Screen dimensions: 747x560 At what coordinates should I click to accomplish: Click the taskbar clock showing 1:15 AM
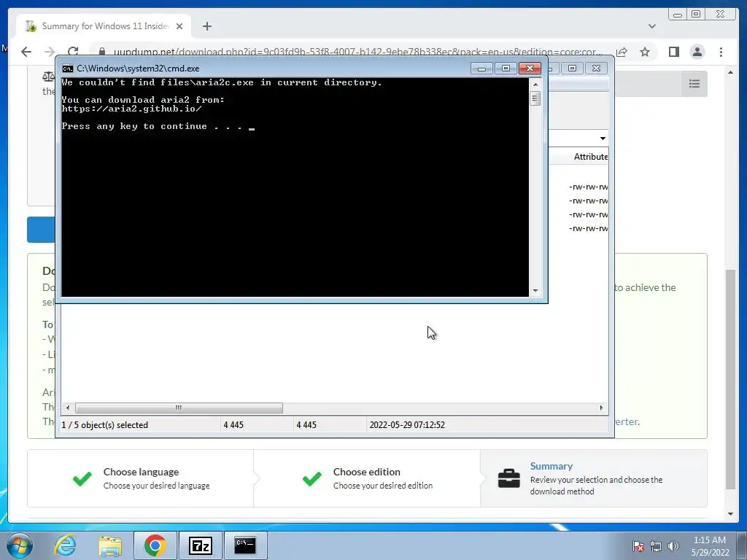pyautogui.click(x=710, y=546)
